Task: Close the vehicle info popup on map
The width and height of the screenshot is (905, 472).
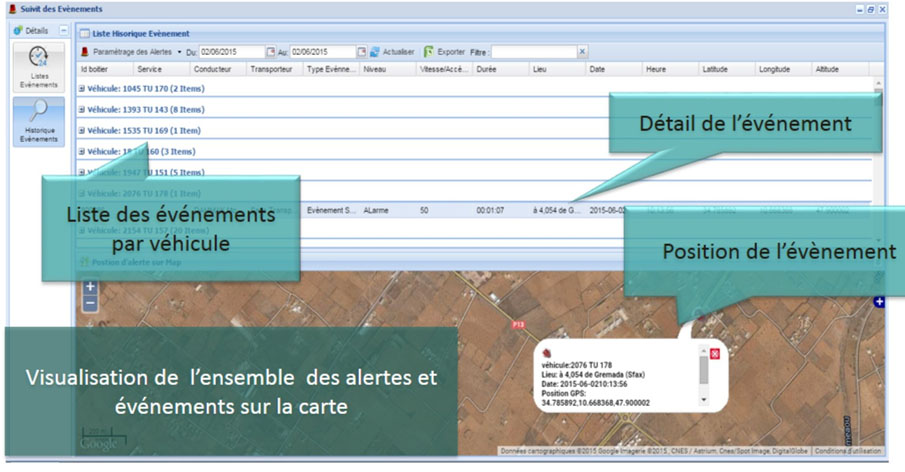Action: click(715, 354)
